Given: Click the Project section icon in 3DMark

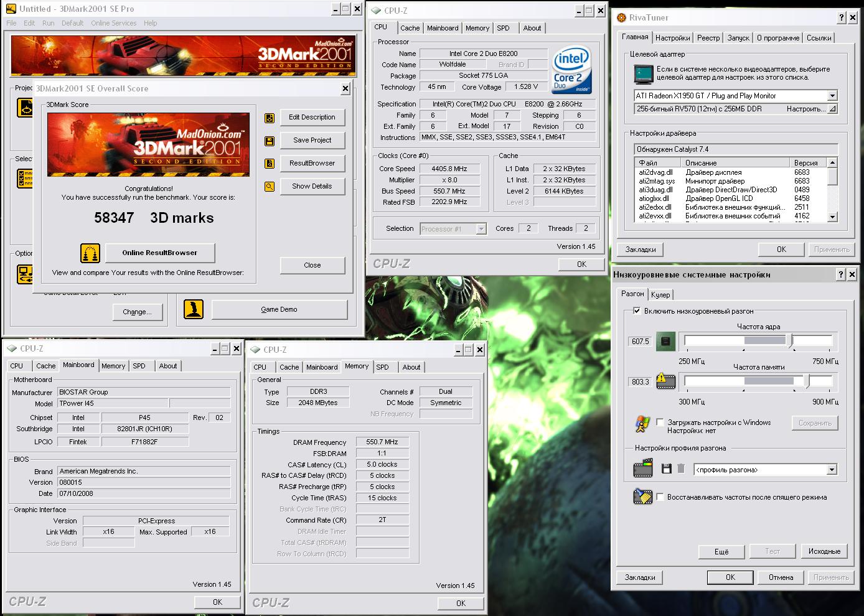Looking at the screenshot, I should 25,108.
